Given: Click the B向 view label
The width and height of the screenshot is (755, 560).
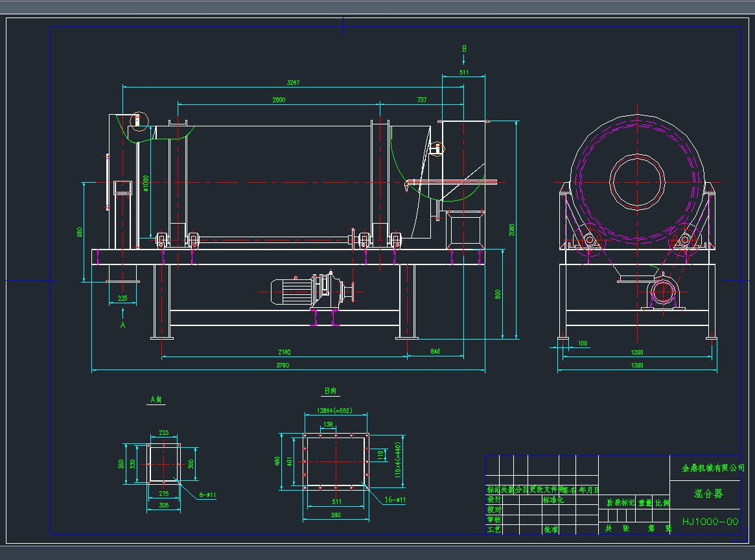Looking at the screenshot, I should tap(331, 391).
